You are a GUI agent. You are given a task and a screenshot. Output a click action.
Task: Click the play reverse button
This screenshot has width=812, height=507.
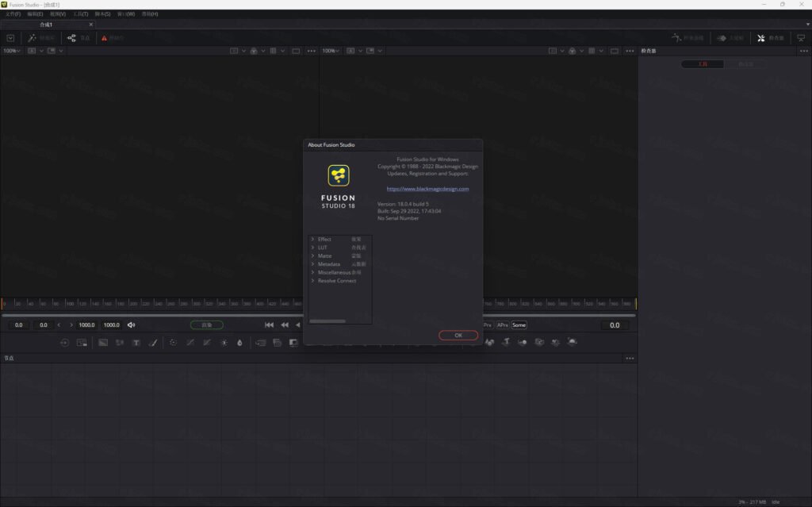[x=298, y=325]
